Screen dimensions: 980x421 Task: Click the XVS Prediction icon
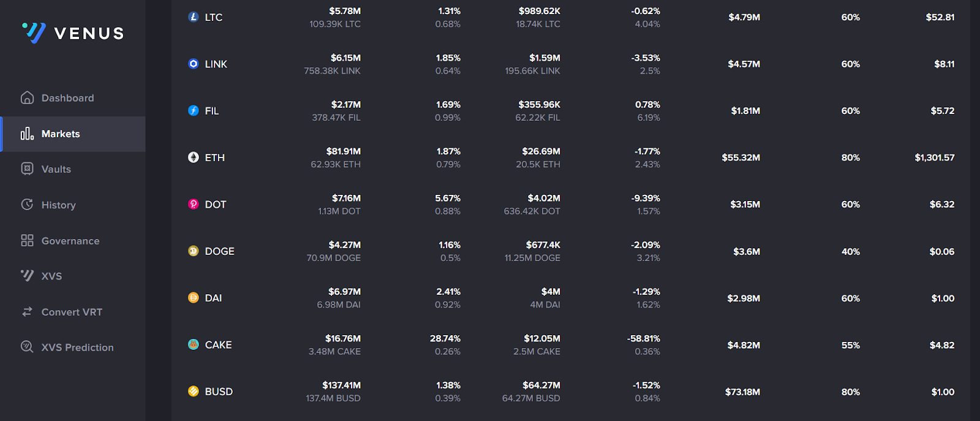pyautogui.click(x=27, y=347)
